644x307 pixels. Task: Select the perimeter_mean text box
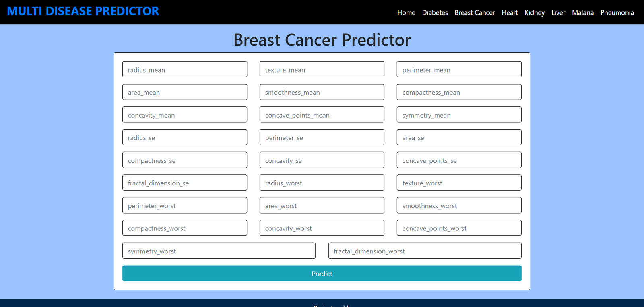point(459,69)
